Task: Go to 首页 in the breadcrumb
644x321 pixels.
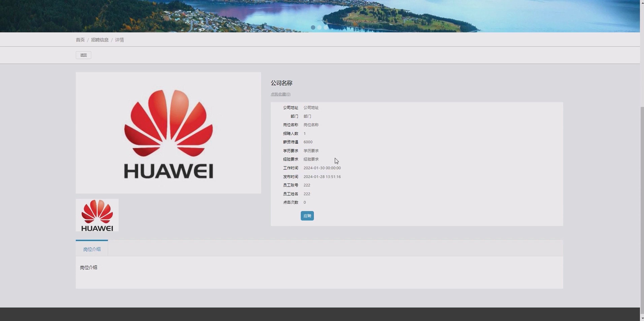Action: tap(80, 40)
